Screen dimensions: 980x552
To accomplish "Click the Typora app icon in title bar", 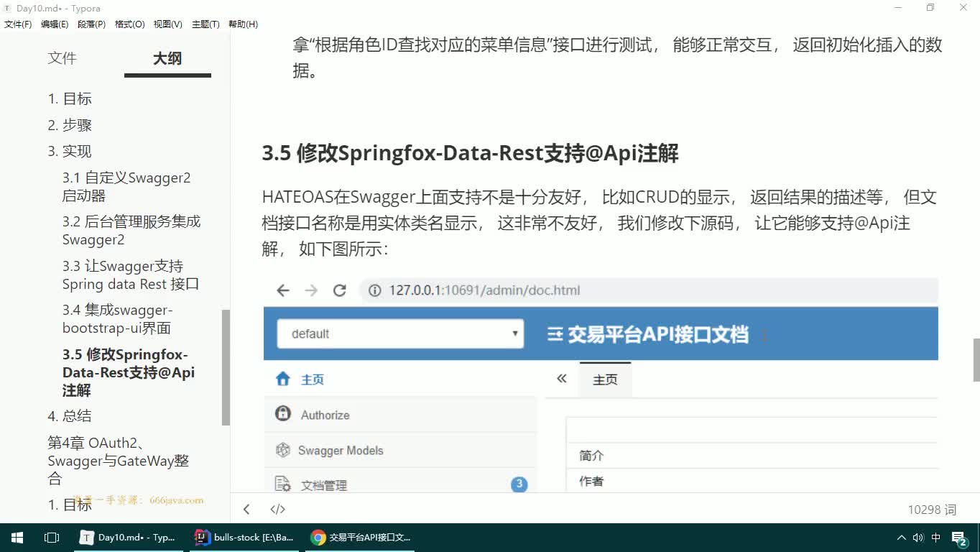I will pos(7,9).
